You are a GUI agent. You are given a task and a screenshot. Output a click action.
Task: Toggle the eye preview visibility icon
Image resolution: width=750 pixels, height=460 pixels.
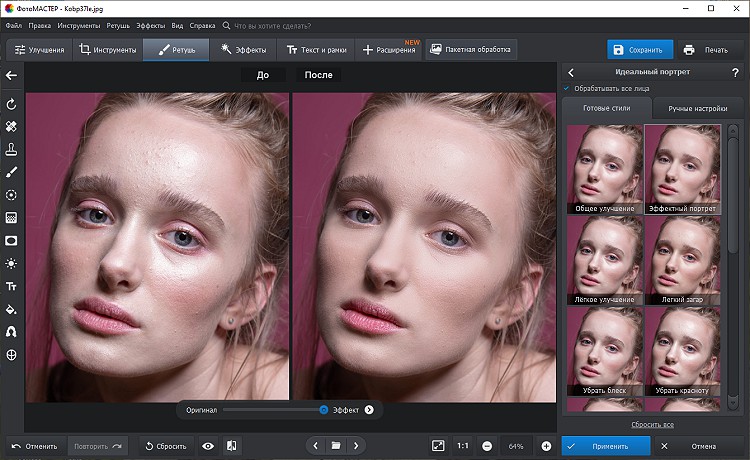click(x=208, y=445)
